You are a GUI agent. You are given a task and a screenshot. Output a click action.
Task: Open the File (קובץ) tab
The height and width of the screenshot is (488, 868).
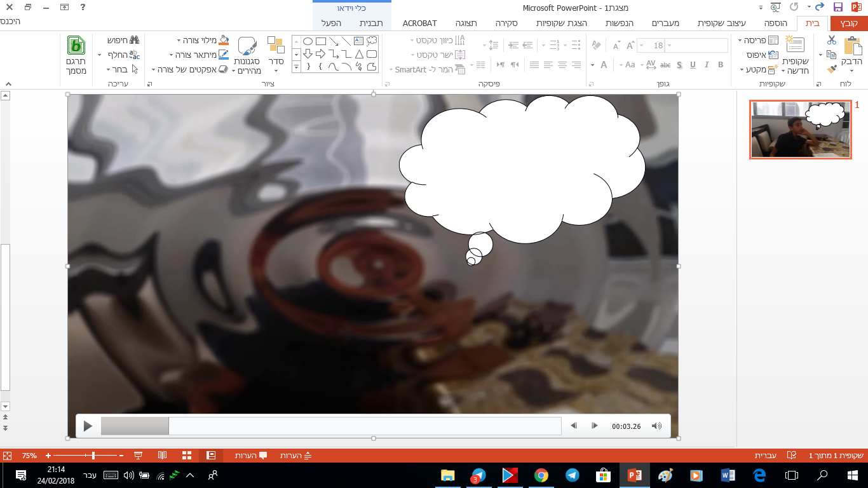[848, 24]
